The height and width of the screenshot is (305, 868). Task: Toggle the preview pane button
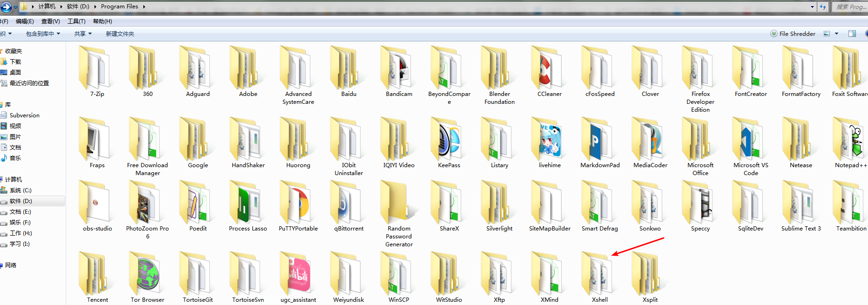852,34
